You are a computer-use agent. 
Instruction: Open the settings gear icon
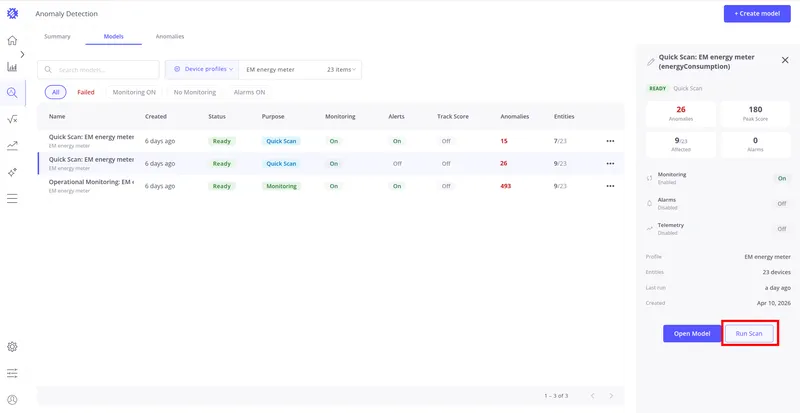tap(12, 347)
